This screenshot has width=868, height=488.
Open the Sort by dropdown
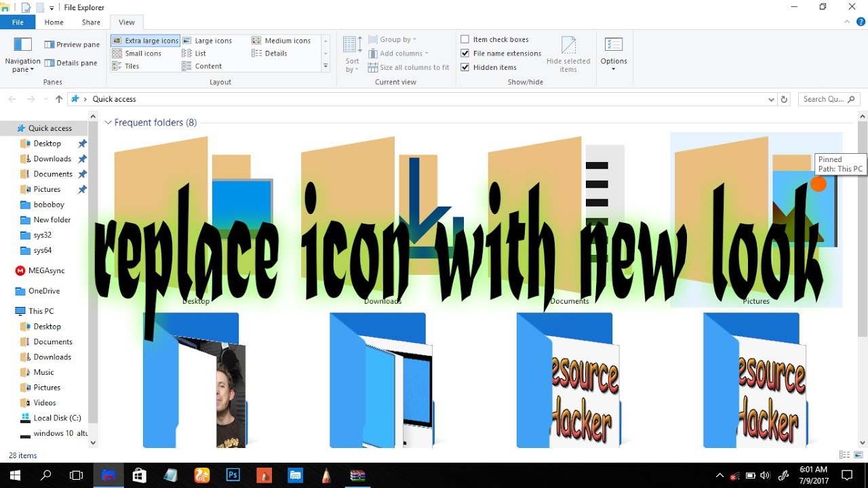pyautogui.click(x=351, y=54)
